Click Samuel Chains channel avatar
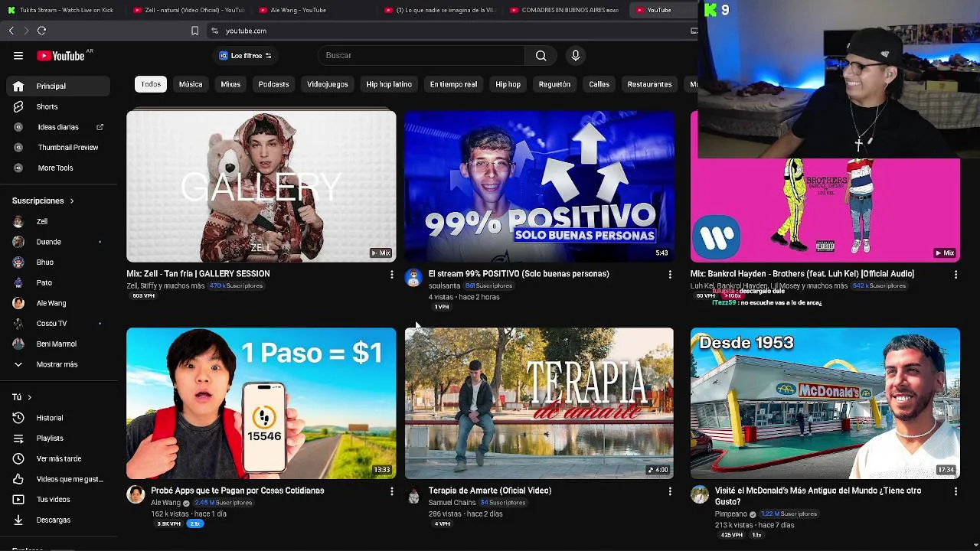Viewport: 980px width, 551px height. click(x=413, y=494)
